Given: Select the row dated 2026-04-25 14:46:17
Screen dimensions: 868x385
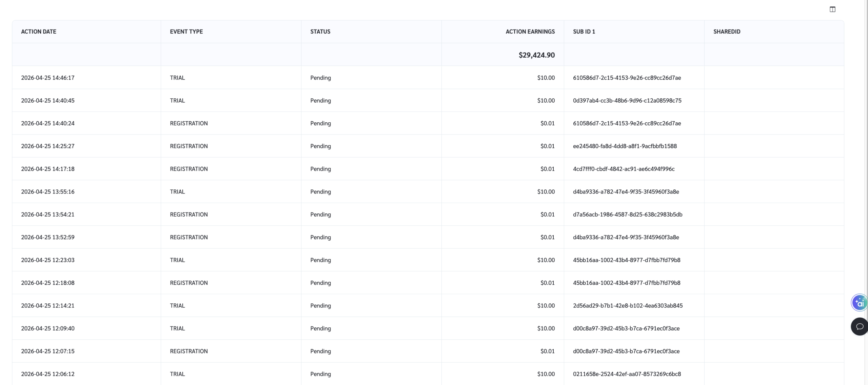Looking at the screenshot, I should pyautogui.click(x=48, y=78).
